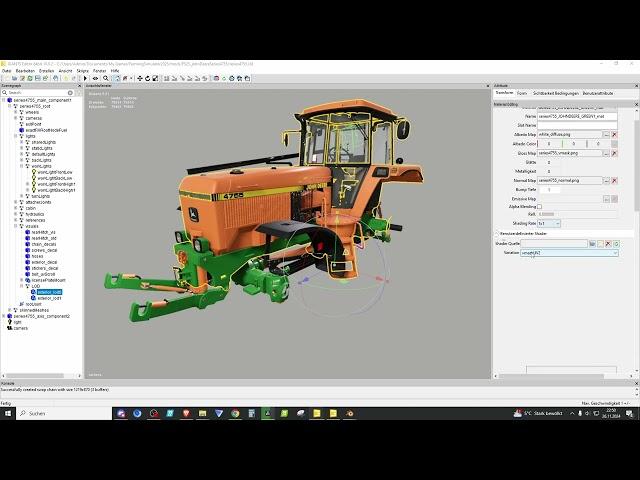The width and height of the screenshot is (640, 480).
Task: Toggle the Alpha Blending checkbox
Action: pyautogui.click(x=540, y=207)
